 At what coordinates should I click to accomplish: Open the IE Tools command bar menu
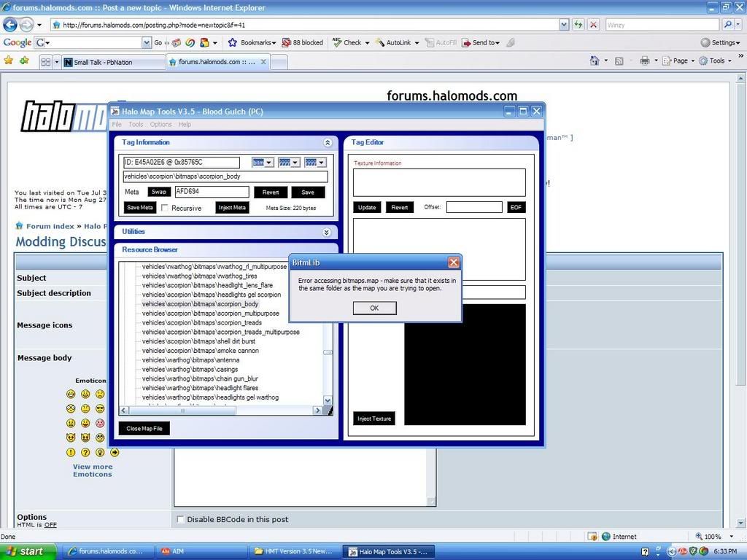click(x=715, y=61)
